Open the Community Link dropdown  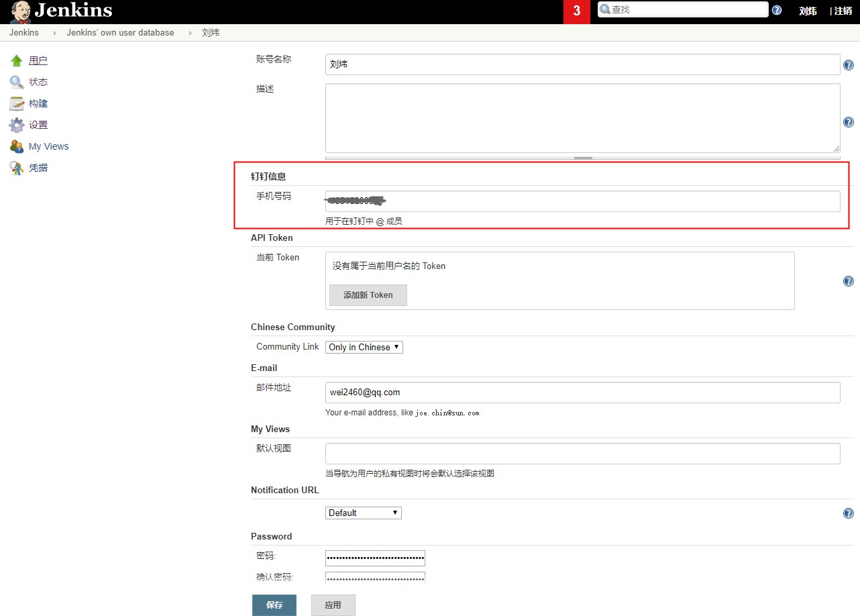pos(364,347)
